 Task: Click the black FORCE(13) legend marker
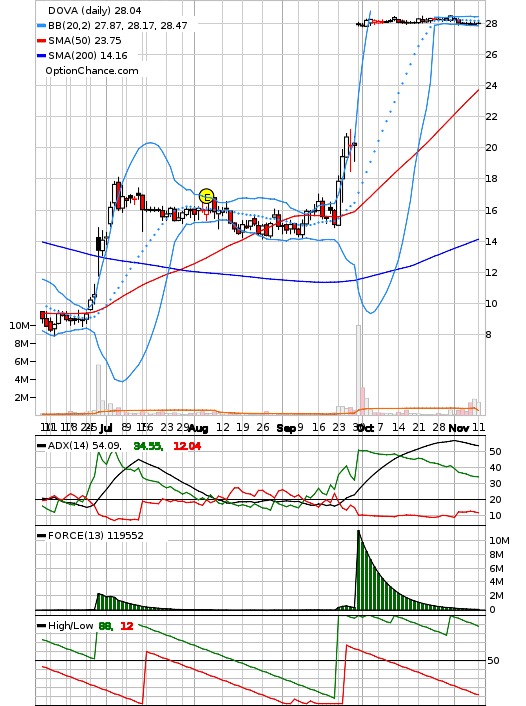click(x=41, y=536)
